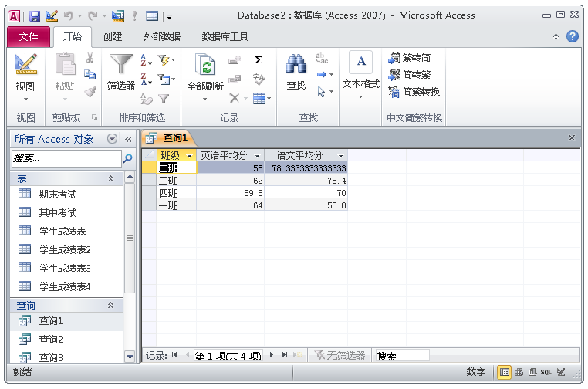Click the Cut scissors icon

(90, 58)
